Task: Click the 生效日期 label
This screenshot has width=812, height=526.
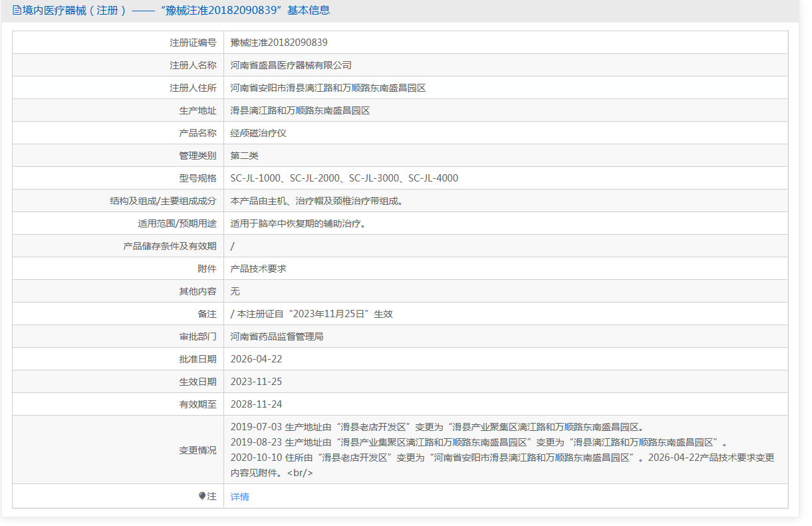Action: tap(198, 382)
